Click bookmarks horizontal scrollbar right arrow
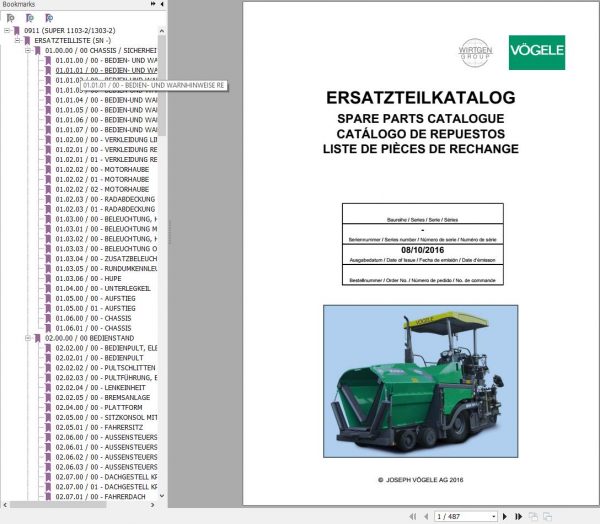Viewport: 600px width, 524px height. pos(153,505)
